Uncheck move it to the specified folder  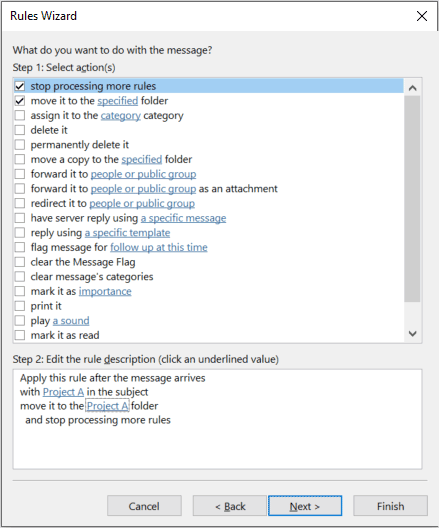20,101
